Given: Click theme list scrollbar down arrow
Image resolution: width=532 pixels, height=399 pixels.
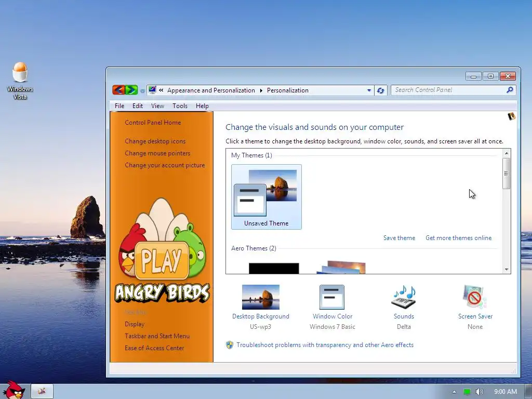Looking at the screenshot, I should pyautogui.click(x=506, y=270).
